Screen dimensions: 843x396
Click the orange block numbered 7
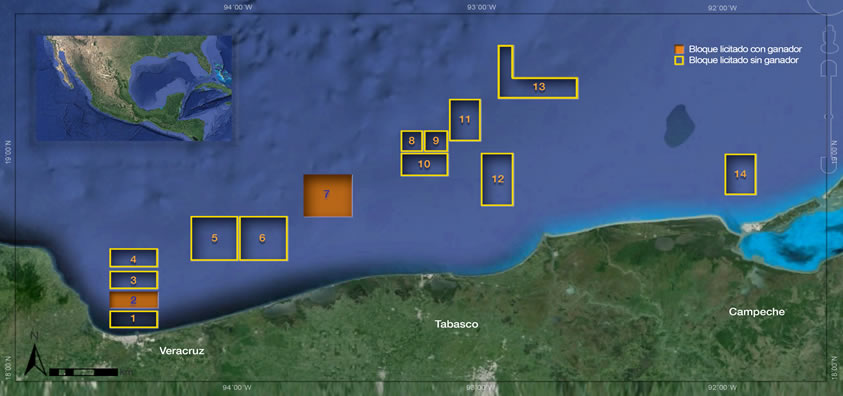[x=328, y=195]
